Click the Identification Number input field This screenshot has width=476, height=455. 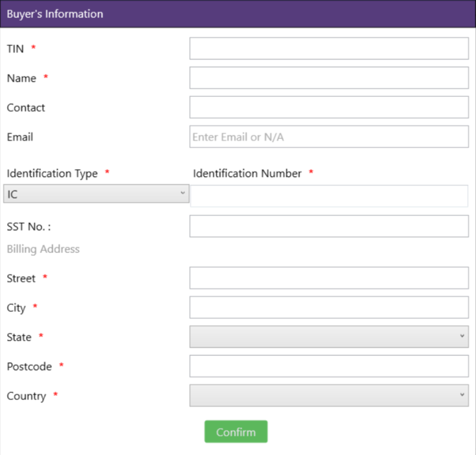point(329,196)
